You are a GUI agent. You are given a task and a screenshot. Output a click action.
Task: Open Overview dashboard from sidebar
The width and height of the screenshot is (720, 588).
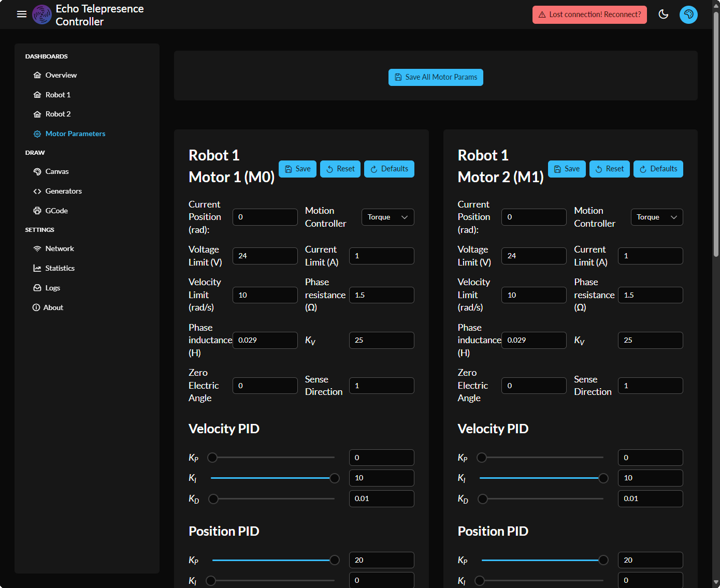tap(61, 75)
